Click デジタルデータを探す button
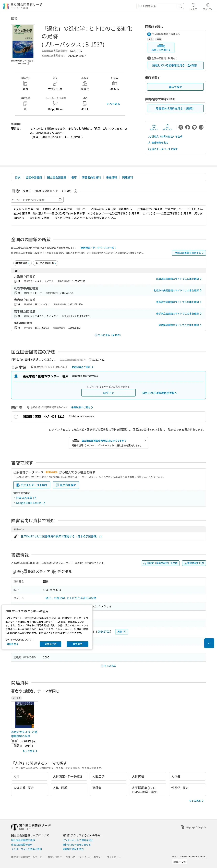This screenshot has width=217, height=868. [x=32, y=485]
